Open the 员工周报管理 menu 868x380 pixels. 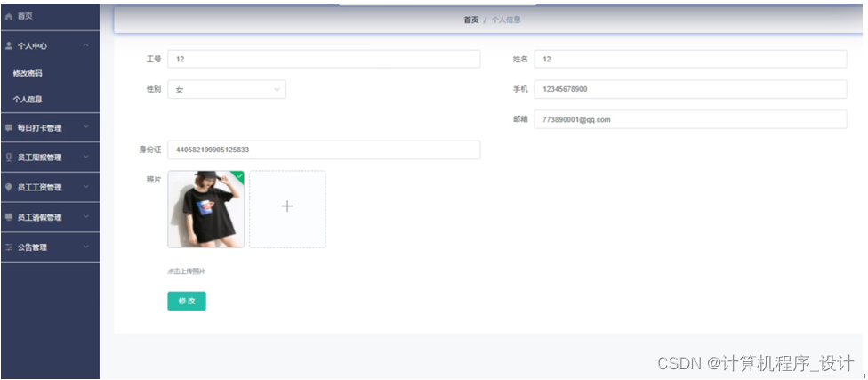point(51,158)
